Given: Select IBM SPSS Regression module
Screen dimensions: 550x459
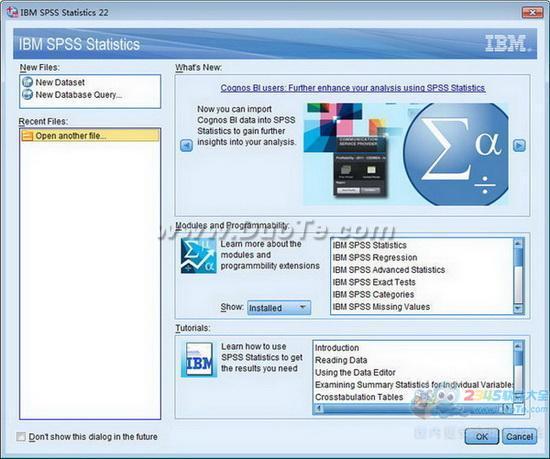Looking at the screenshot, I should tap(375, 257).
